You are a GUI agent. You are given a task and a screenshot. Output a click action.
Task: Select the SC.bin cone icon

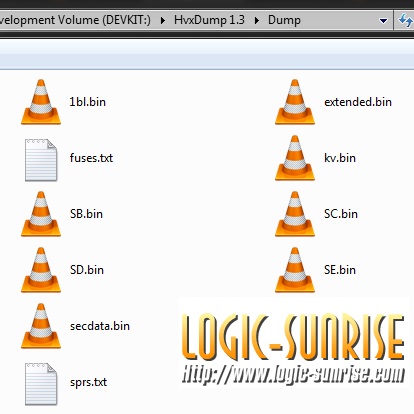[295, 214]
